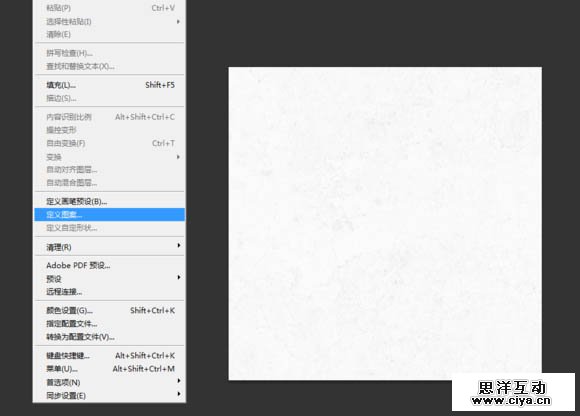Click the www.ciya.cn watermark link
Screen dimensions: 580x416
(x=511, y=400)
